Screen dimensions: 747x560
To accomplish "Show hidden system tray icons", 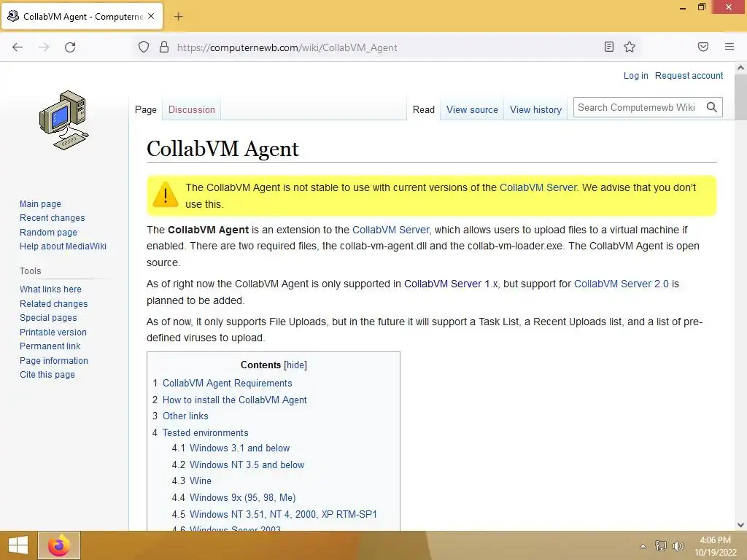I will [643, 546].
